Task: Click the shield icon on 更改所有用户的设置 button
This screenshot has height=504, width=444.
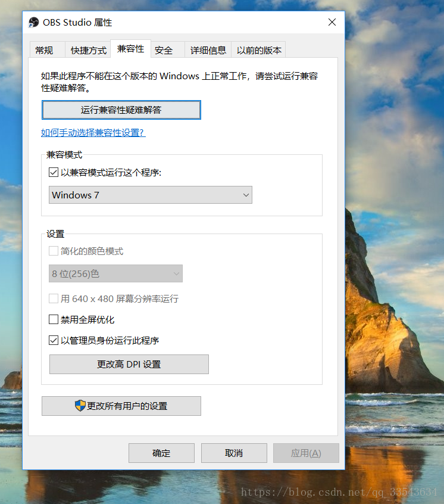Action: tap(80, 406)
